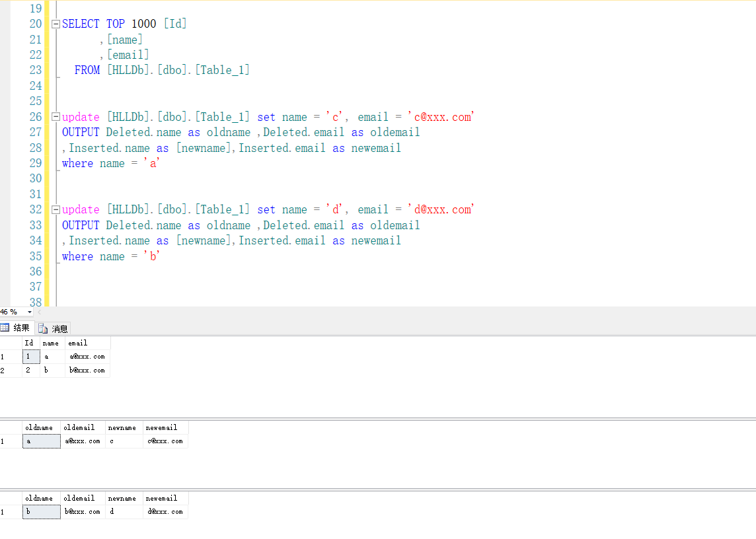This screenshot has width=756, height=539.
Task: Click newname header in third result grid
Action: [x=124, y=498]
